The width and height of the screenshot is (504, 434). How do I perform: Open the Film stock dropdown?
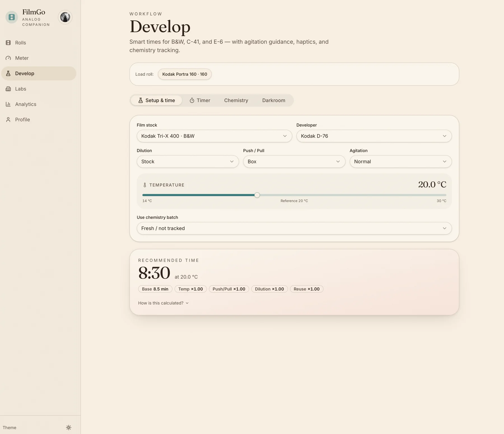click(x=214, y=136)
